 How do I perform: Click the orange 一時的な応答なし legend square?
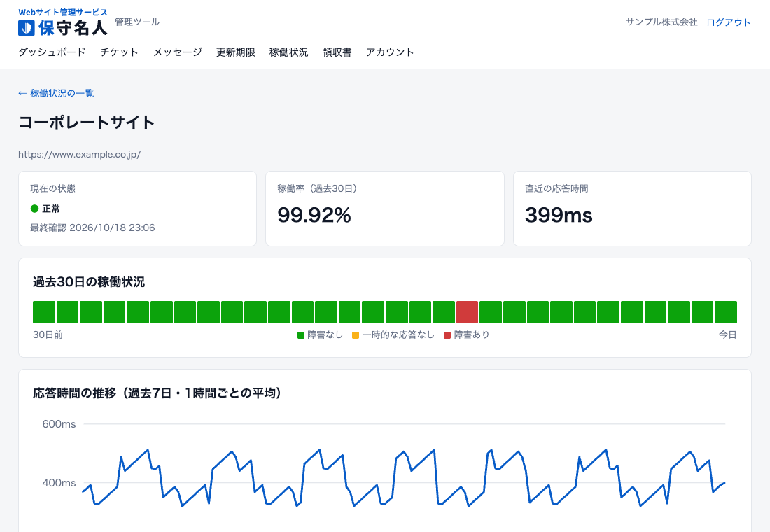tap(356, 335)
